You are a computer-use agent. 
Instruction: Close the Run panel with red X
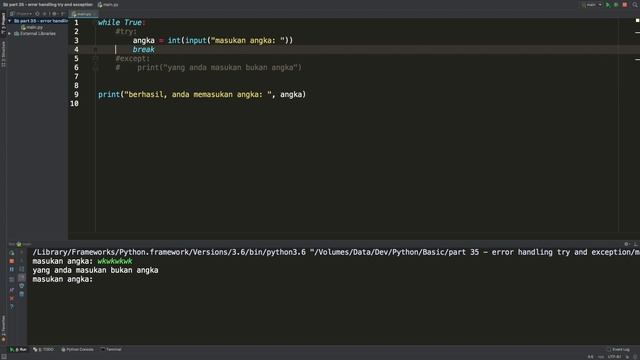(x=11, y=298)
